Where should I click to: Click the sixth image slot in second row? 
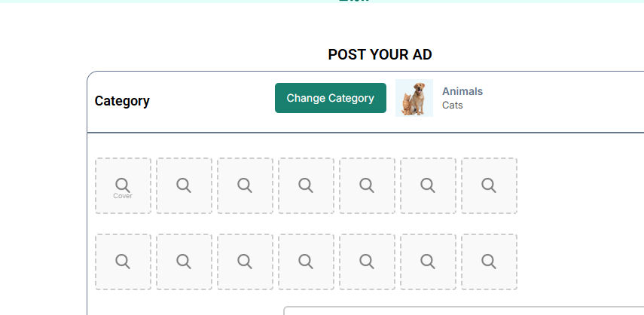428,261
